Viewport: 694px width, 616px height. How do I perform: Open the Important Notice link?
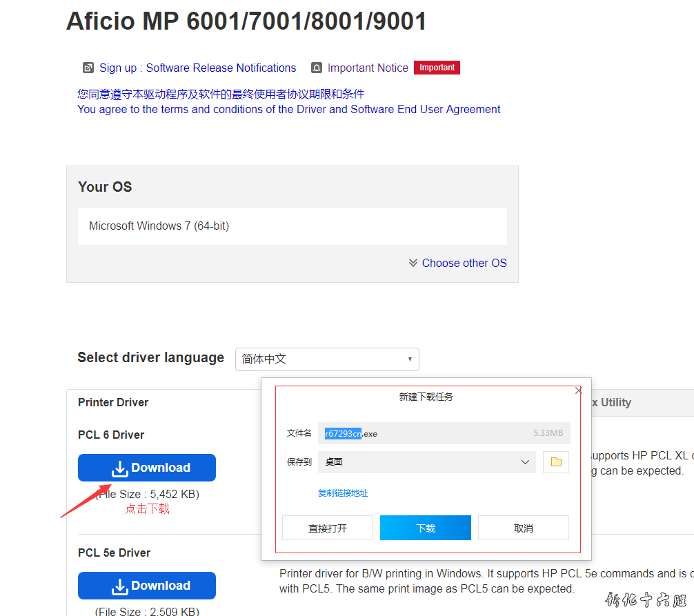pos(368,68)
